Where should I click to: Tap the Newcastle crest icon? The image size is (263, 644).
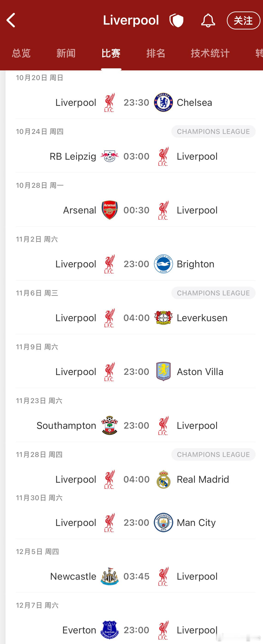click(110, 576)
